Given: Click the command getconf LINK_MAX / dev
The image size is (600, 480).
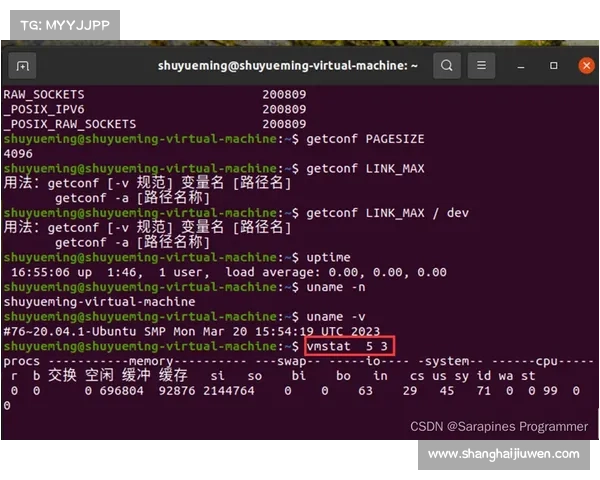Looking at the screenshot, I should tap(387, 213).
